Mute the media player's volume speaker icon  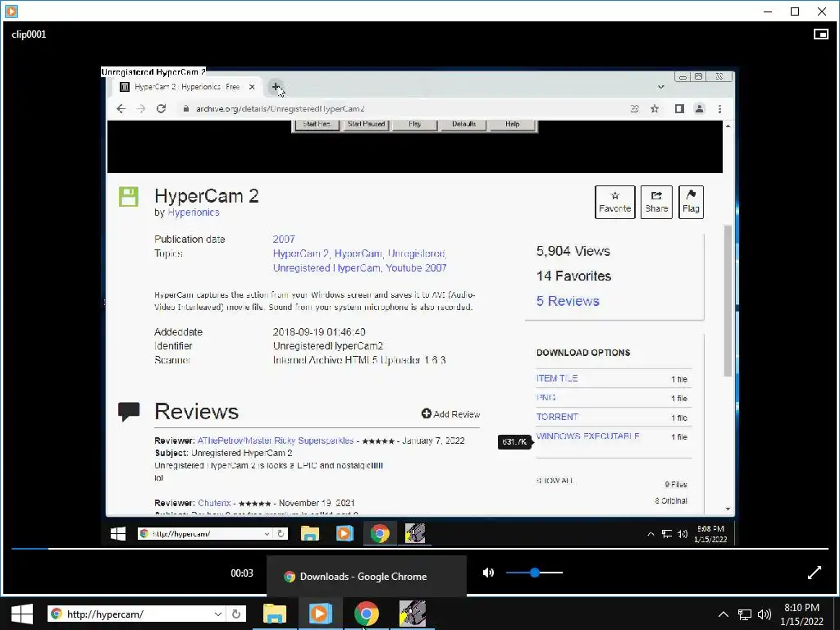[x=488, y=573]
